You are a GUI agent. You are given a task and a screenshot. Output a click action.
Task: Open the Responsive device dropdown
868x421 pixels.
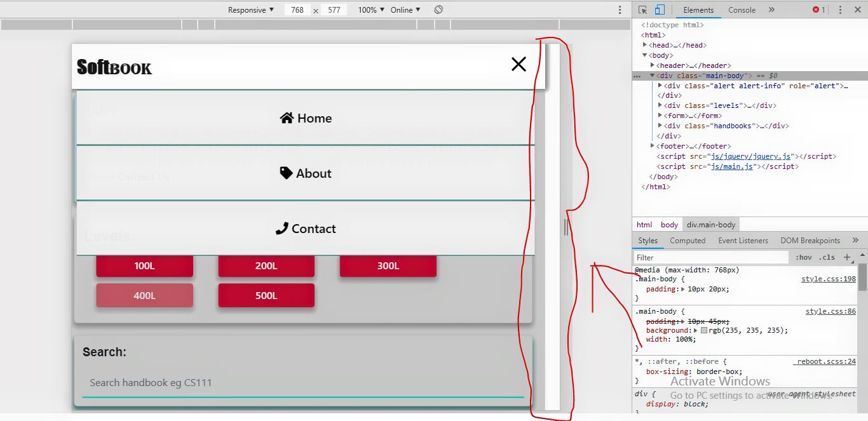point(251,10)
